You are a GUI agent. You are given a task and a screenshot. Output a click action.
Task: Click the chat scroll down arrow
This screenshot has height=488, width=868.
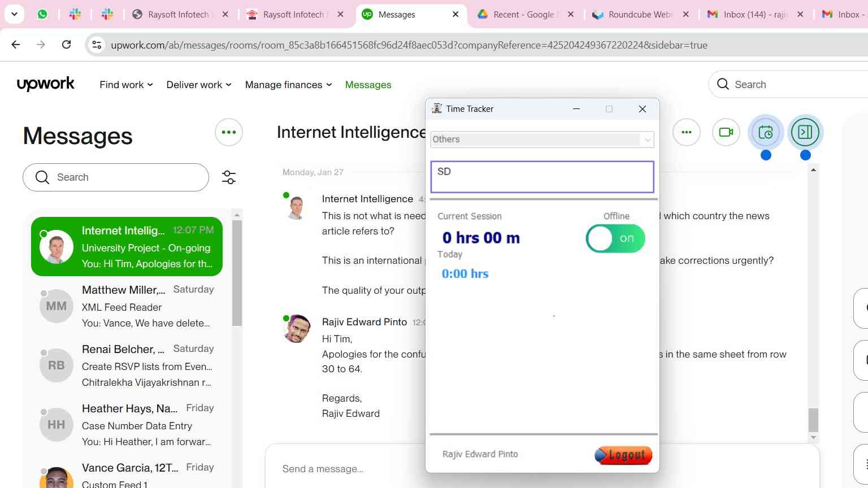coord(813,438)
